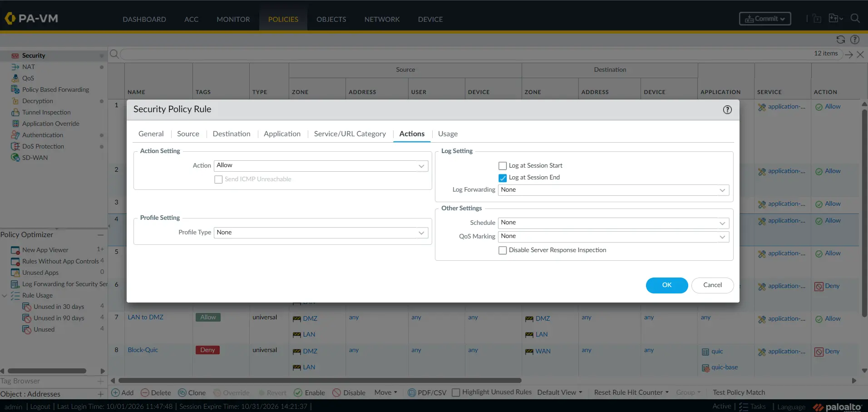The image size is (868, 412).
Task: Click the filter search magnifier icon
Action: click(x=114, y=54)
